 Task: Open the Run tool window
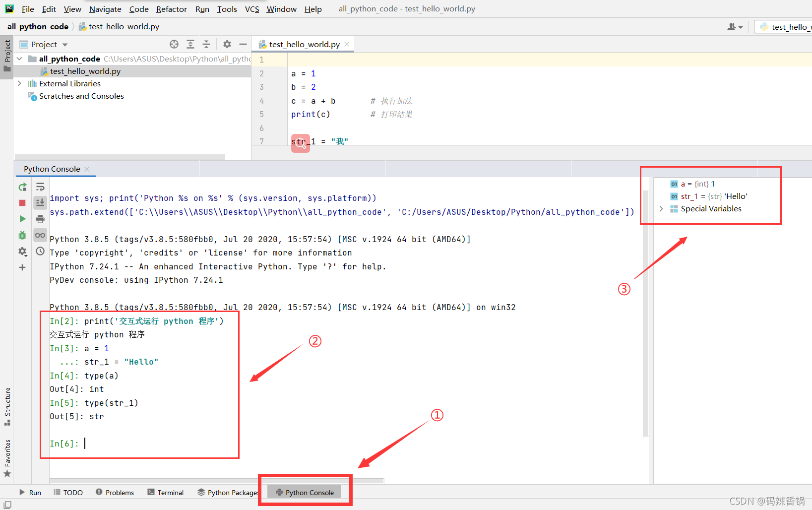(x=30, y=492)
